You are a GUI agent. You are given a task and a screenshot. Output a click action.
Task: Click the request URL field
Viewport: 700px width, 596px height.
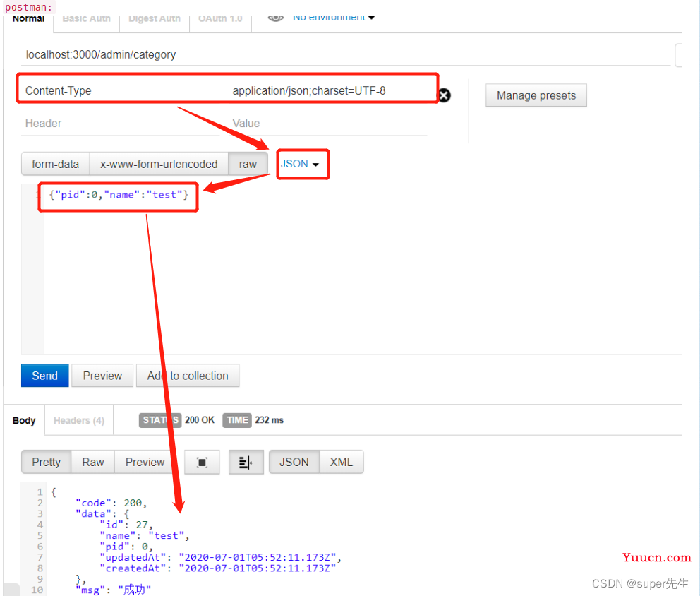click(x=346, y=54)
